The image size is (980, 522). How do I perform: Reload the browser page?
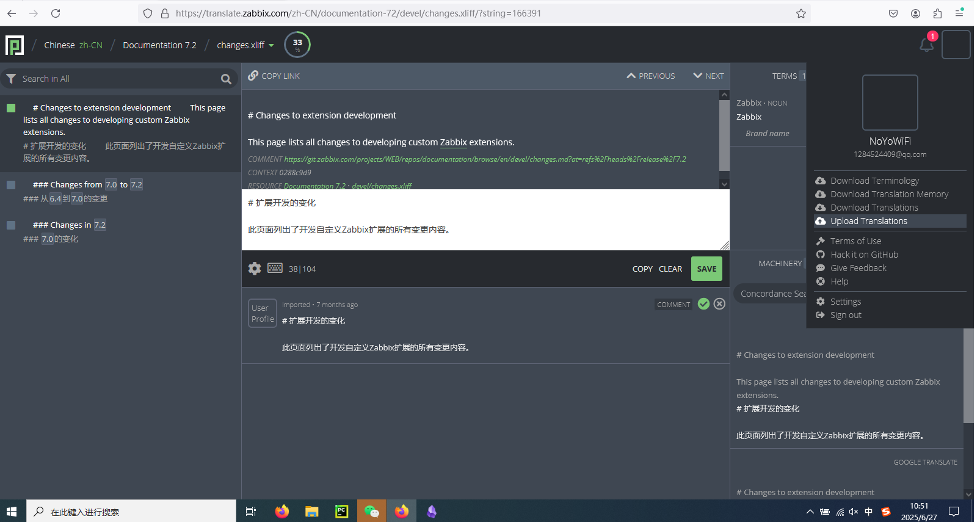[56, 13]
